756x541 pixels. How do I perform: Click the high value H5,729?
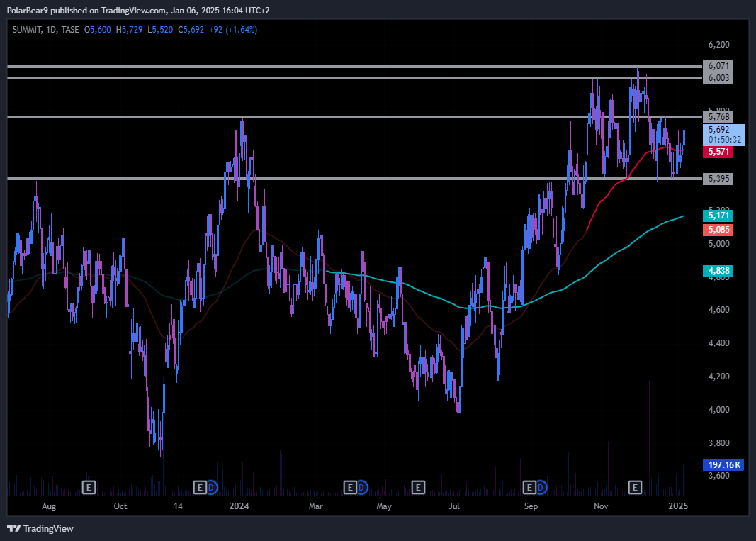129,30
